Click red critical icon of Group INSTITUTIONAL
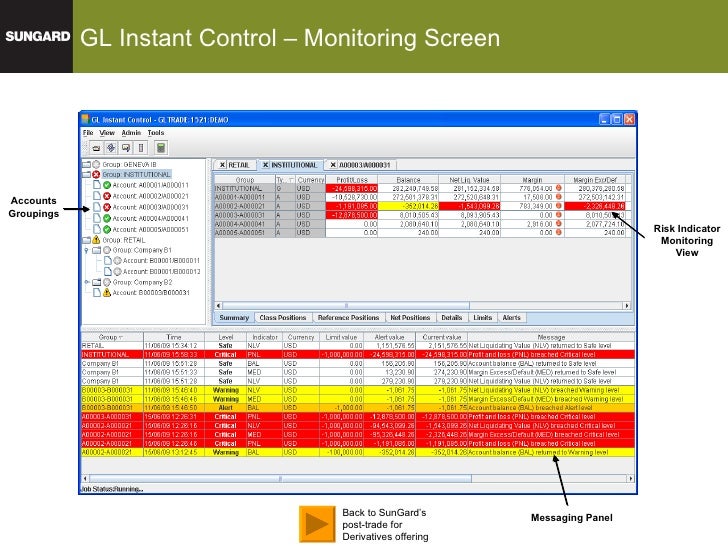The height and width of the screenshot is (546, 728). tap(96, 175)
